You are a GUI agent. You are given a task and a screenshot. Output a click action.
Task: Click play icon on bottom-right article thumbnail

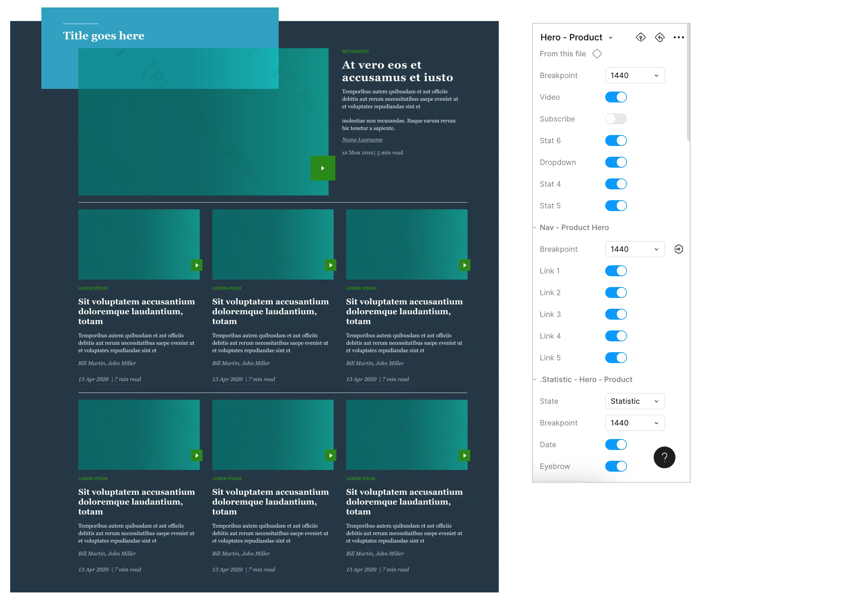pos(464,456)
